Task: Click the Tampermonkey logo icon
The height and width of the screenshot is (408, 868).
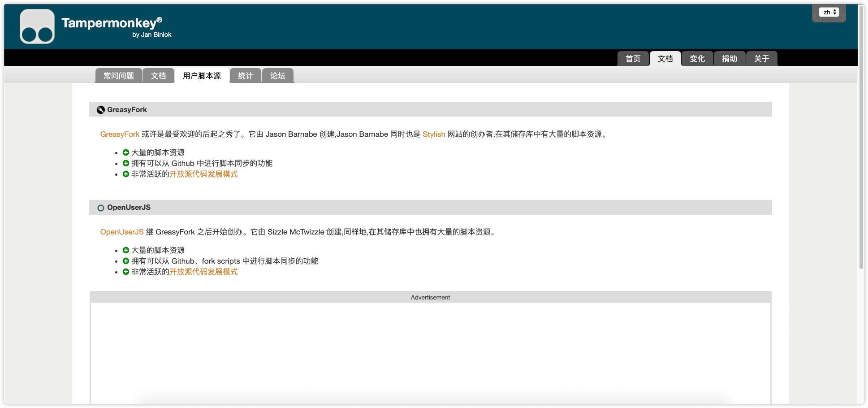Action: coord(37,26)
